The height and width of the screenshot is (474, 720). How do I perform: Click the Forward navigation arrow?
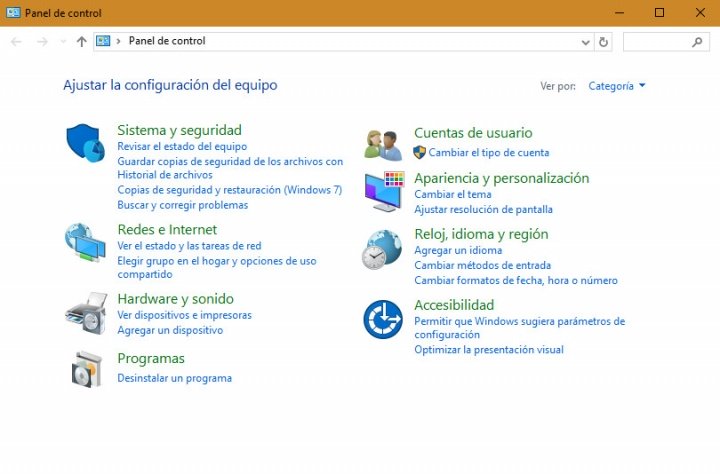(42, 42)
